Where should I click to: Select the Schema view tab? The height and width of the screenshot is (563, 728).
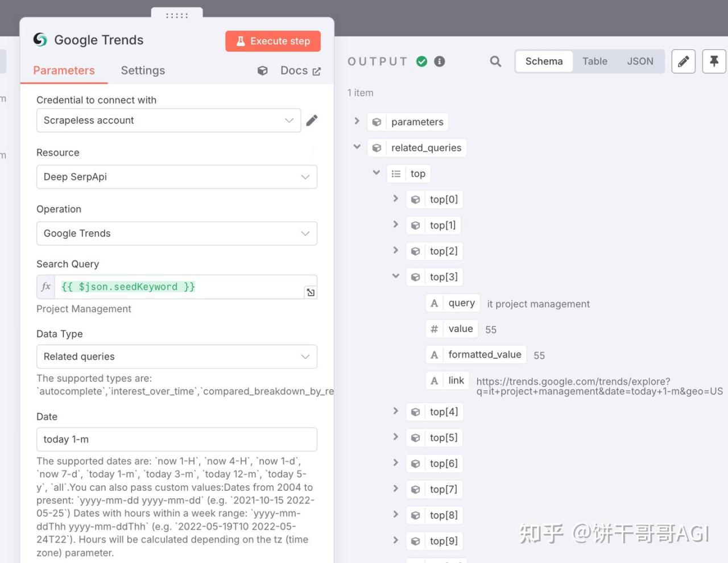point(544,61)
